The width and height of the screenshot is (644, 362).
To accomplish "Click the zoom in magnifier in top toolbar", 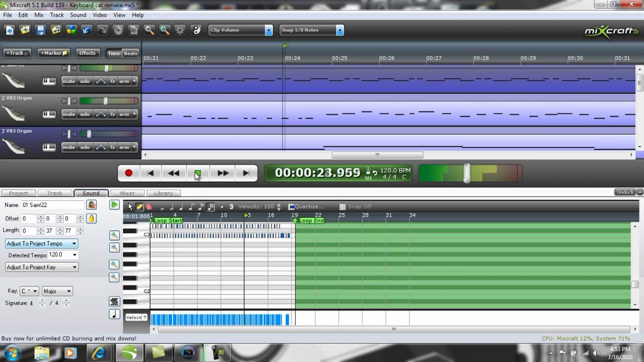I will pyautogui.click(x=165, y=30).
